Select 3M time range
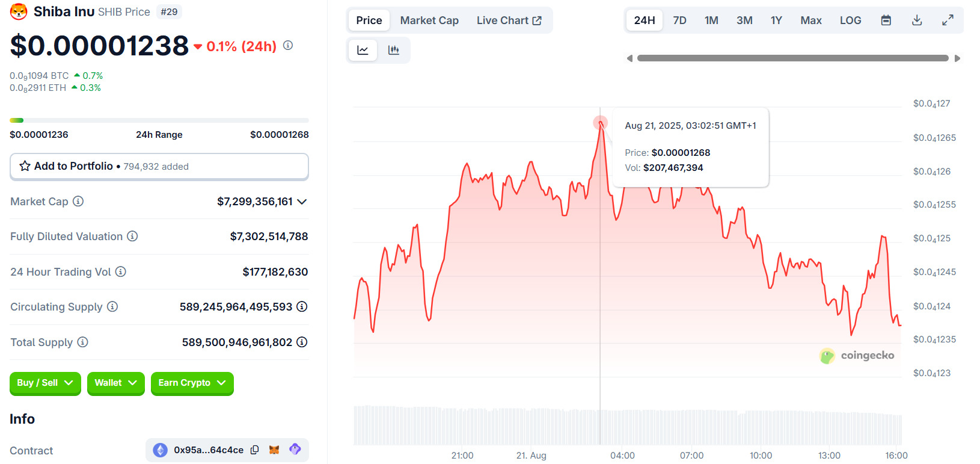 click(744, 20)
